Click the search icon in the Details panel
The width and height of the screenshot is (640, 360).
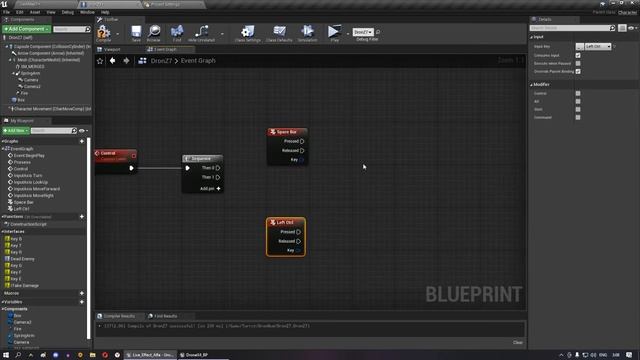612,28
